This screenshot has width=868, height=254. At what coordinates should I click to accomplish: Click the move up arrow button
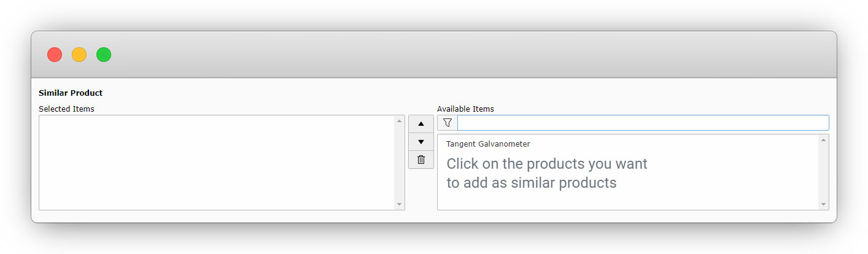tap(420, 123)
